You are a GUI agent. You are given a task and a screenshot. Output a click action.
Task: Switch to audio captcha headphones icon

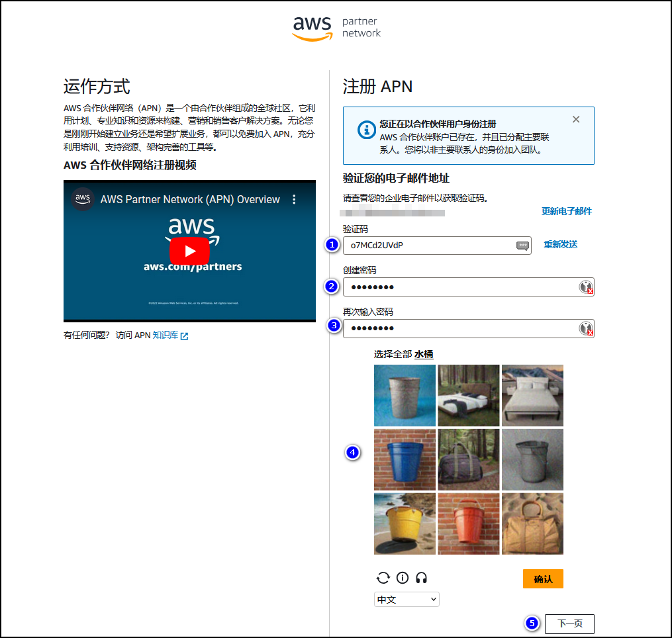tap(421, 578)
